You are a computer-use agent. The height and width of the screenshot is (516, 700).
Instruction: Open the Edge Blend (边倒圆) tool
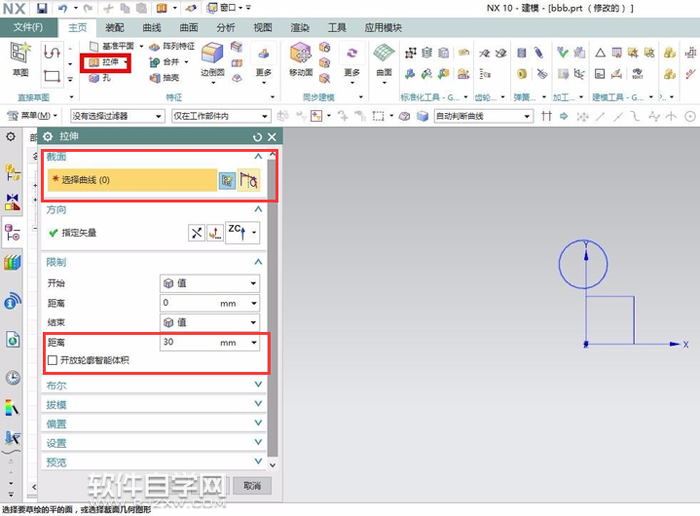211,58
